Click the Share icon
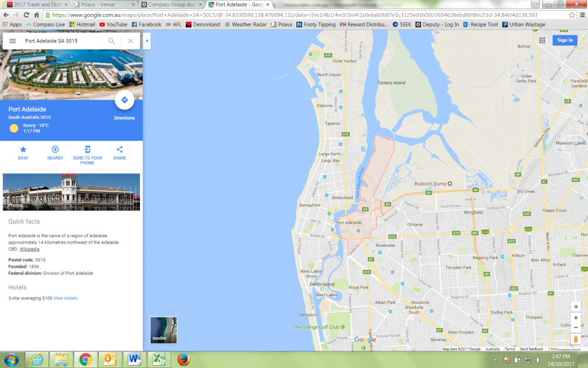588x368 pixels. [119, 150]
